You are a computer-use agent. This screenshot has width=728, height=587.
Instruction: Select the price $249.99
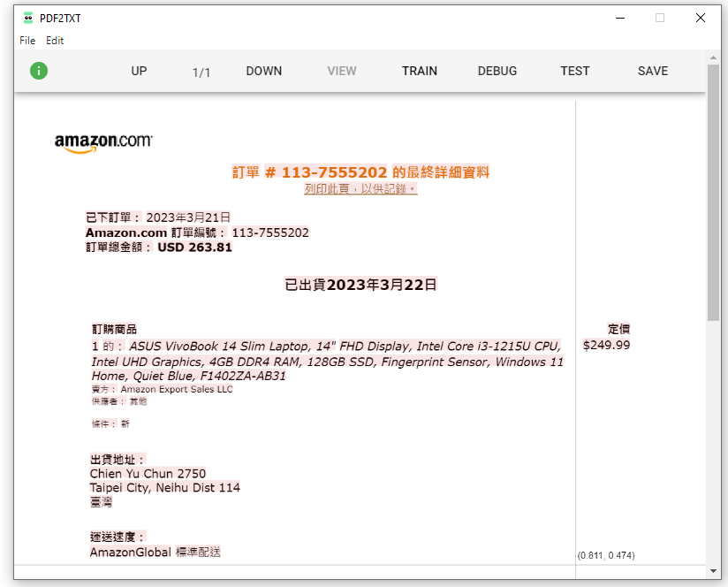tap(606, 345)
